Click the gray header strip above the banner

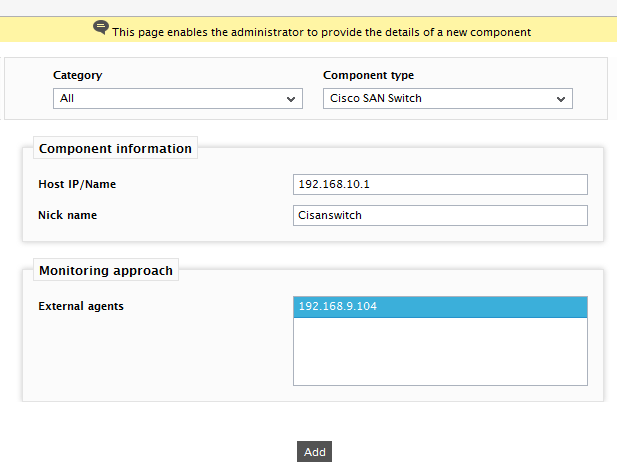pos(308,8)
